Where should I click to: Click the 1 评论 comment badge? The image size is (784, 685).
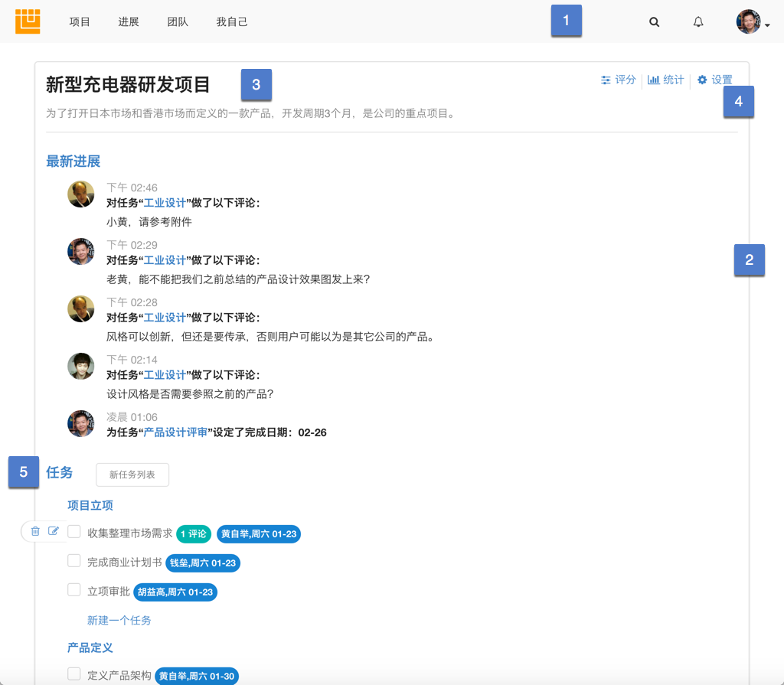click(193, 533)
